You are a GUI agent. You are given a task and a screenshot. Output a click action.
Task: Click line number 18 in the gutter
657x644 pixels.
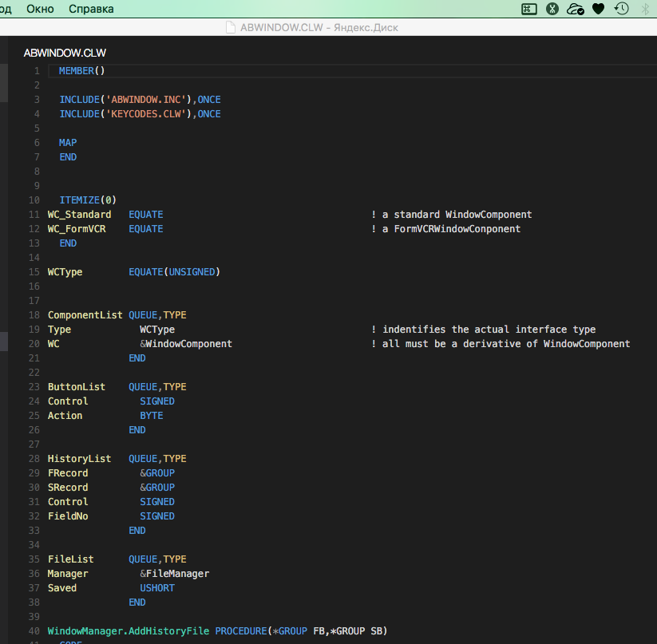(x=34, y=315)
